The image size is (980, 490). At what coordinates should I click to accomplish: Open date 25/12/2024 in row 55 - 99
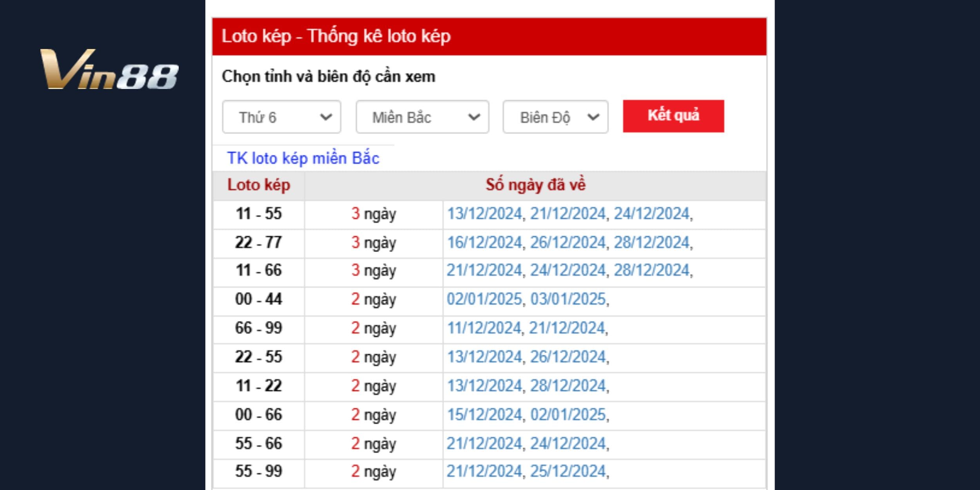(568, 471)
